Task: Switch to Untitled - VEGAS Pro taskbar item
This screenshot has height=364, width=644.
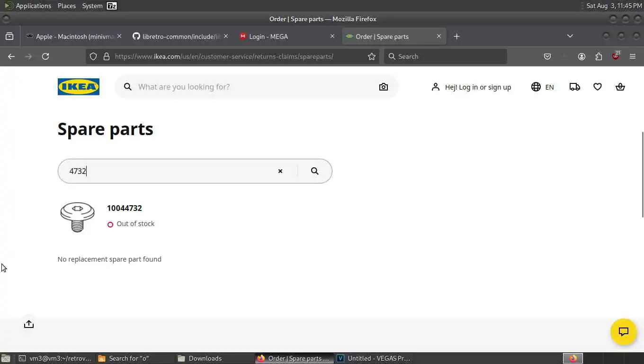Action: pos(374,358)
